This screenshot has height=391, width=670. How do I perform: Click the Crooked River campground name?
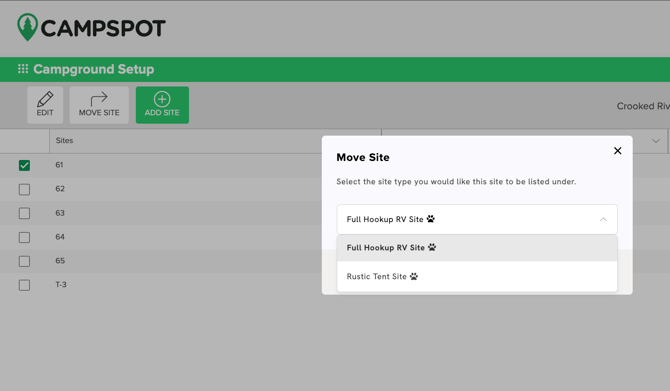[x=643, y=106]
